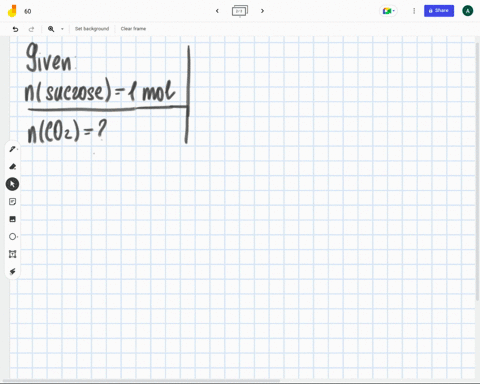Click the zoom magnifier icon

coord(51,29)
